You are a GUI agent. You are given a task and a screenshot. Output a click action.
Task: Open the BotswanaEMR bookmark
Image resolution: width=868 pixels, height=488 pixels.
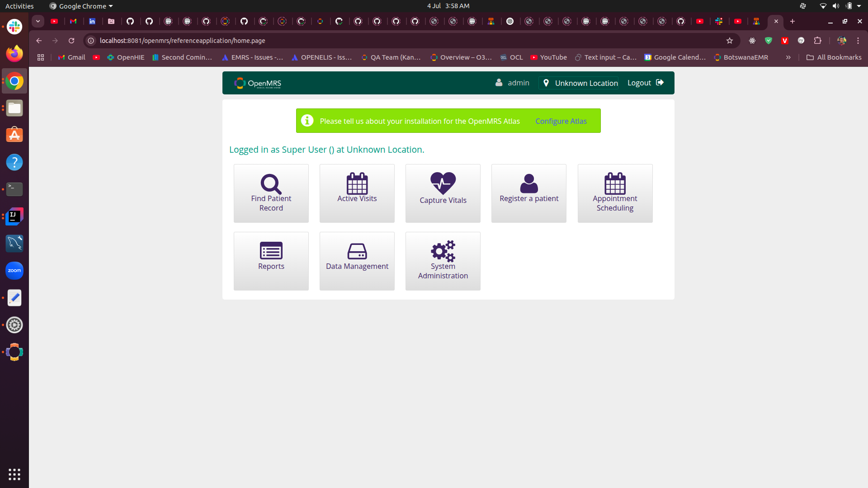(741, 57)
